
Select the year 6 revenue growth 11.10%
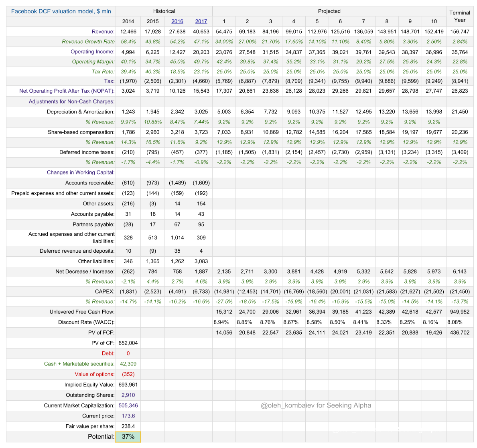tap(340, 42)
